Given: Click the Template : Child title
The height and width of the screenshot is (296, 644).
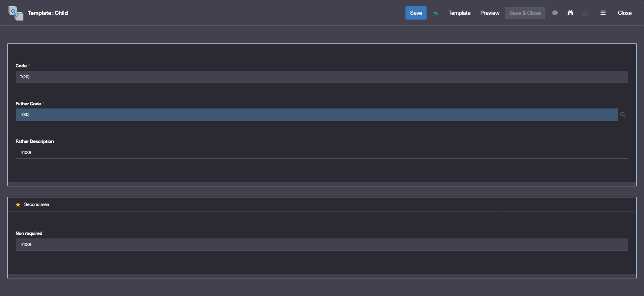Looking at the screenshot, I should coord(48,13).
